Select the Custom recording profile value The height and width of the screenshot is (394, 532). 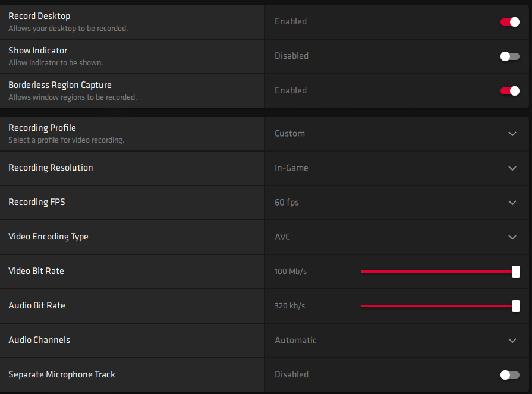[x=289, y=134]
